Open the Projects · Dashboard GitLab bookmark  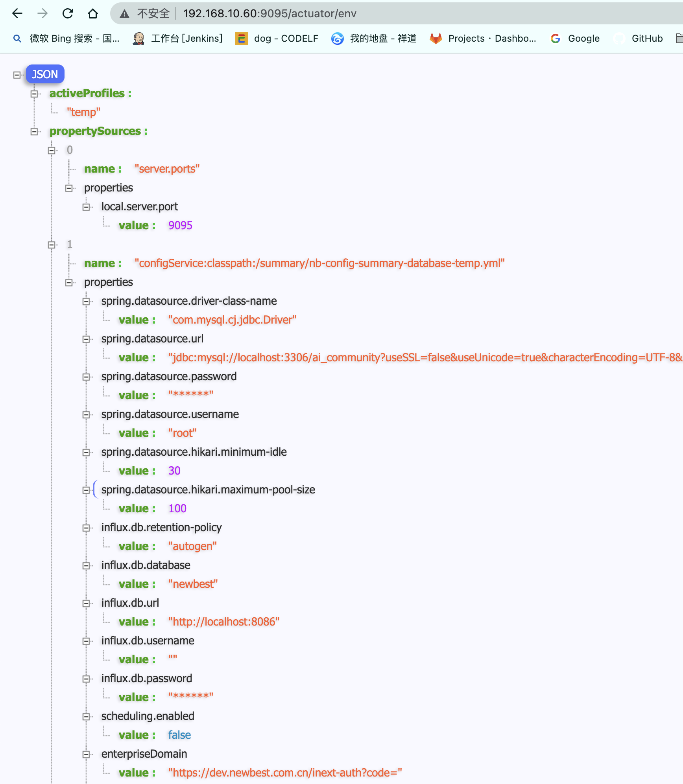tap(483, 38)
